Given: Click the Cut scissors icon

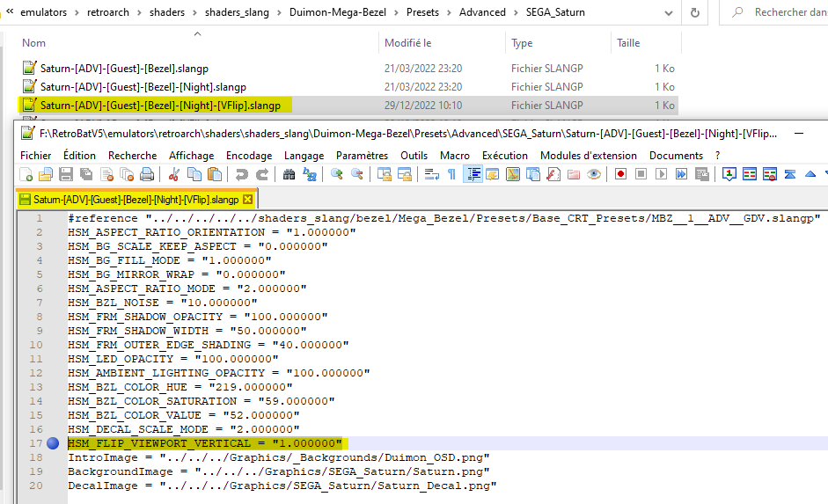Looking at the screenshot, I should click(x=174, y=174).
